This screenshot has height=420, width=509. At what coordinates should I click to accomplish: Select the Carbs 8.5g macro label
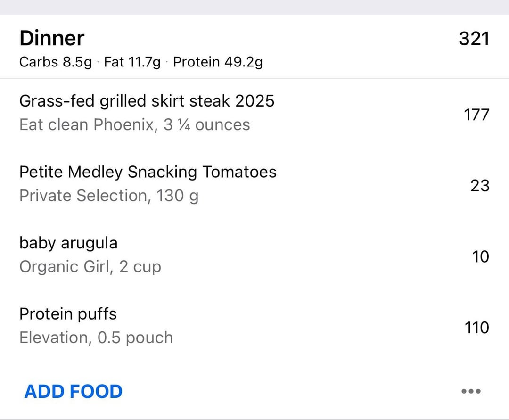[x=56, y=62]
